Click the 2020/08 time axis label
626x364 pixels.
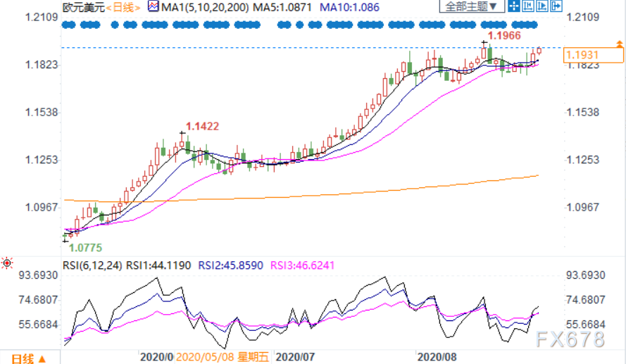pos(437,357)
